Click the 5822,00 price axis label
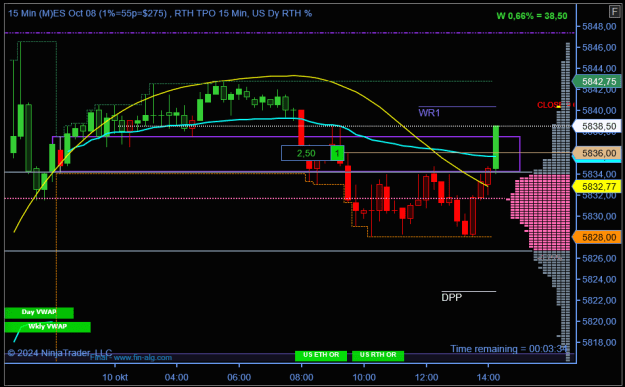Viewport: 625px width, 387px height. pyautogui.click(x=599, y=301)
